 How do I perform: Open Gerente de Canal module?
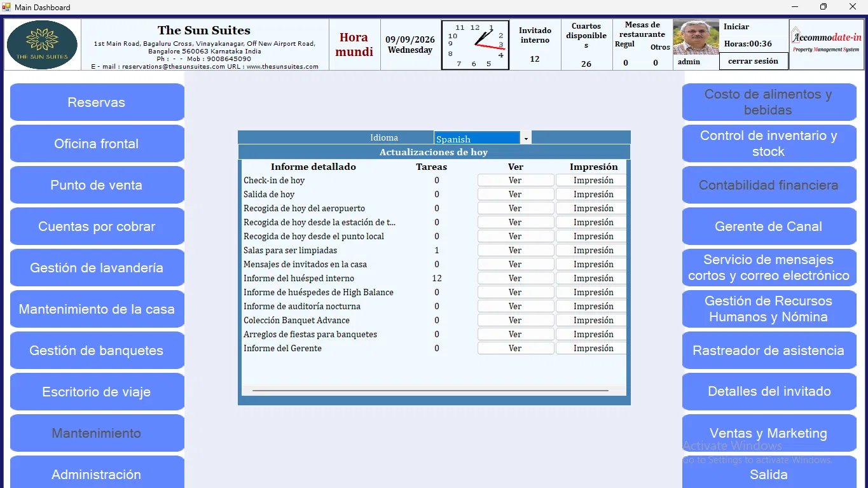pos(769,227)
